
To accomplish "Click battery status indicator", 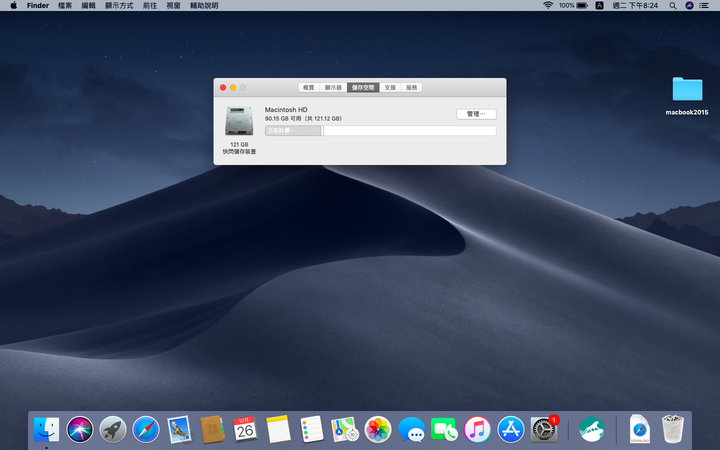I will [x=574, y=6].
